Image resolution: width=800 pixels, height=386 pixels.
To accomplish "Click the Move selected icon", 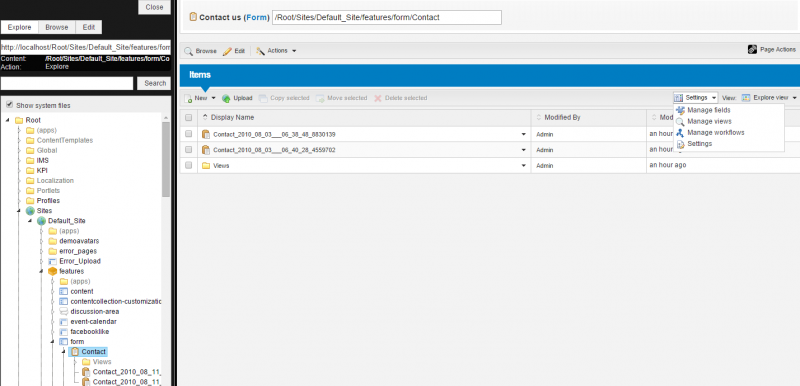I will (x=320, y=98).
